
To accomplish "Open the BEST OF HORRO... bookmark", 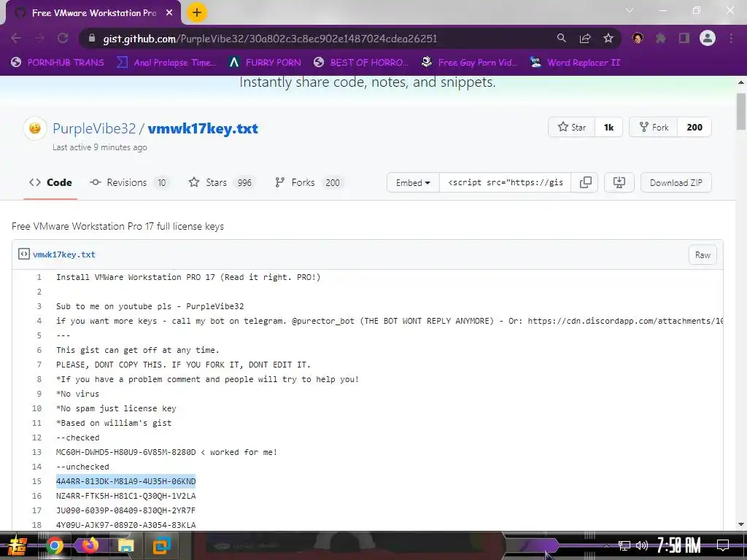I will click(x=361, y=63).
